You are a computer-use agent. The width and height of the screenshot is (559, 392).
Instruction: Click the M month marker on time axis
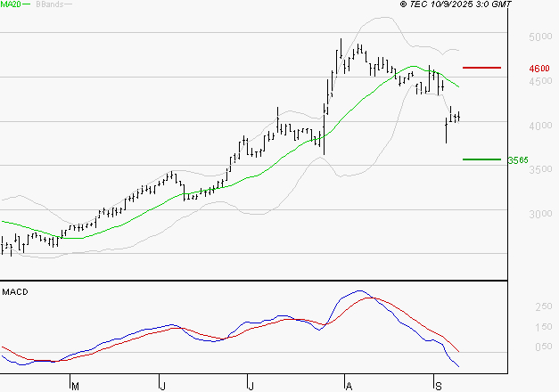75,386
